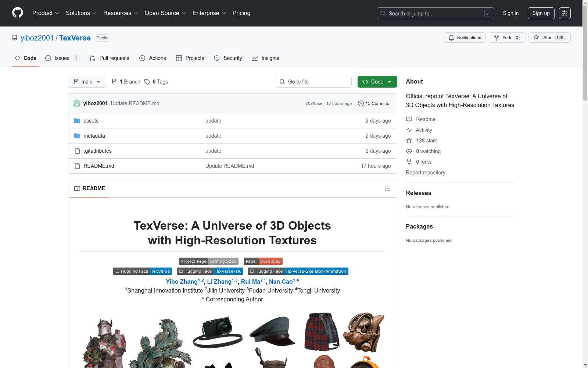588x368 pixels.
Task: Click the page vertical scrollbar thumb
Action: 585,53
